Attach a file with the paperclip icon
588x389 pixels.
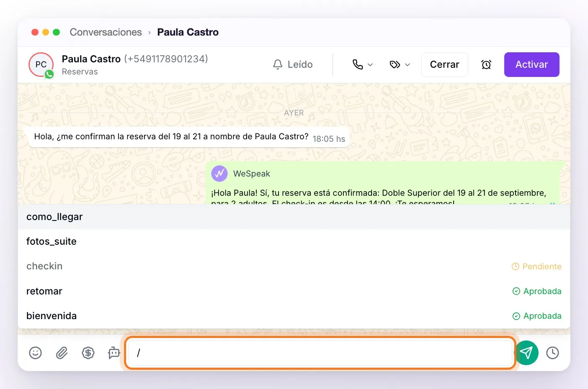62,353
